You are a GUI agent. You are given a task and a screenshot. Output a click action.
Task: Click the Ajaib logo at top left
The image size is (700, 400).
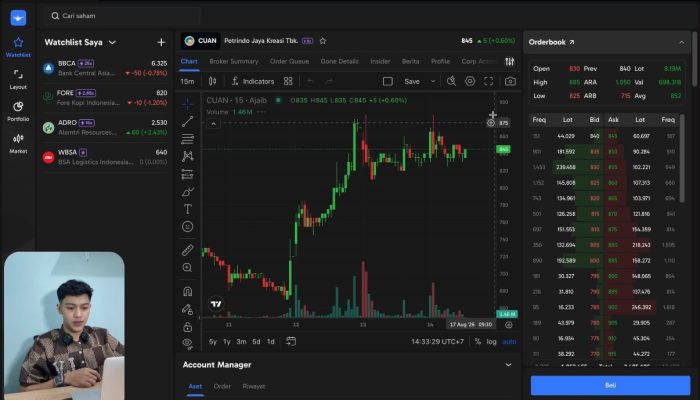pos(18,18)
